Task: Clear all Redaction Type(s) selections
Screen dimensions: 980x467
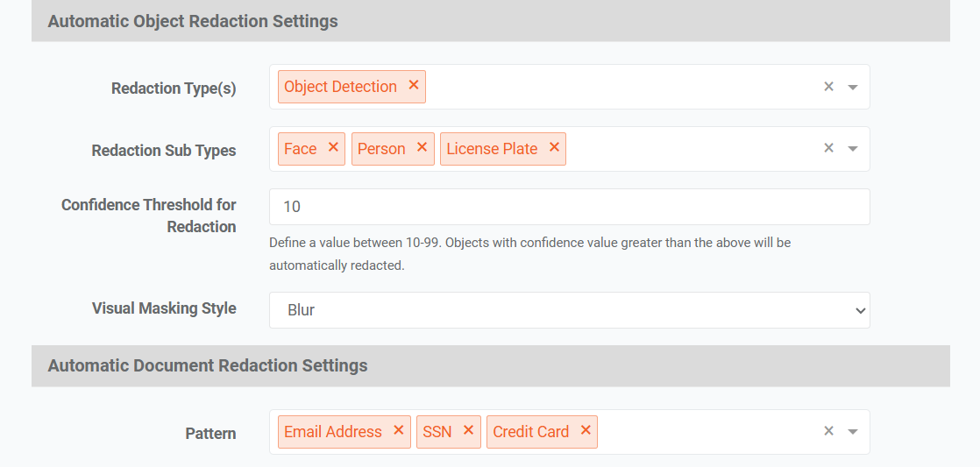Action: pyautogui.click(x=828, y=87)
